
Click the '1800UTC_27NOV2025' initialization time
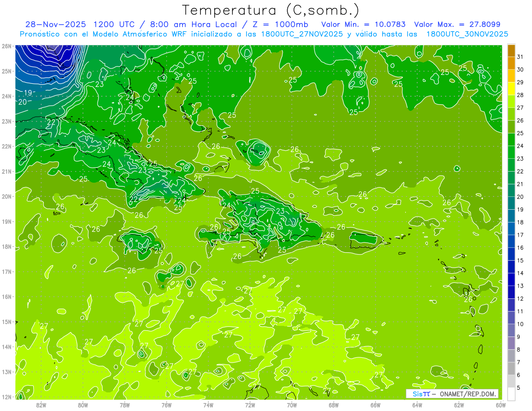[x=300, y=34]
